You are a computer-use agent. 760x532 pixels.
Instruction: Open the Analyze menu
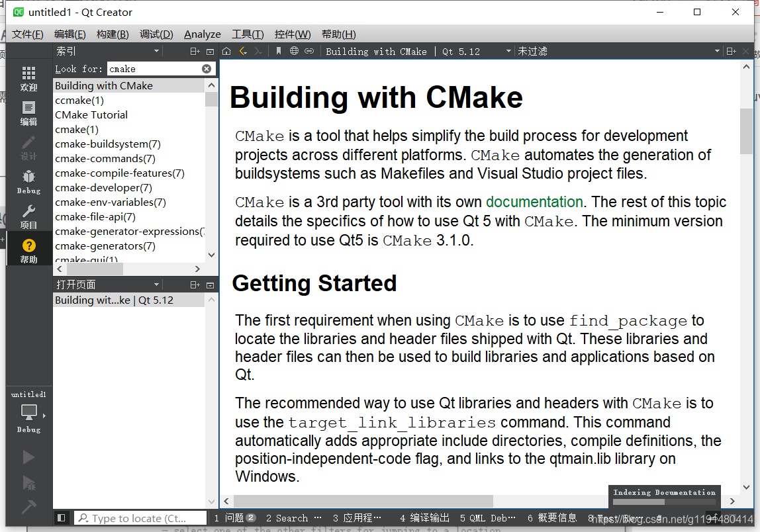(x=203, y=34)
